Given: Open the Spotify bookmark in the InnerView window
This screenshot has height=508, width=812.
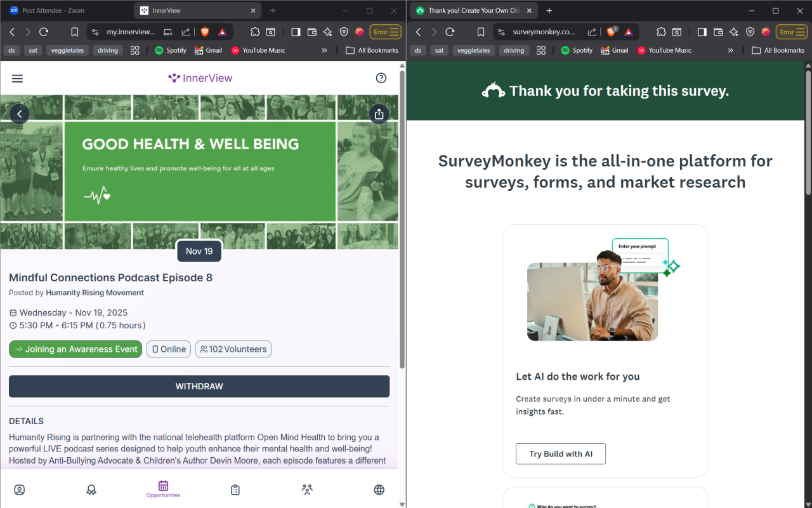Looking at the screenshot, I should click(x=171, y=50).
